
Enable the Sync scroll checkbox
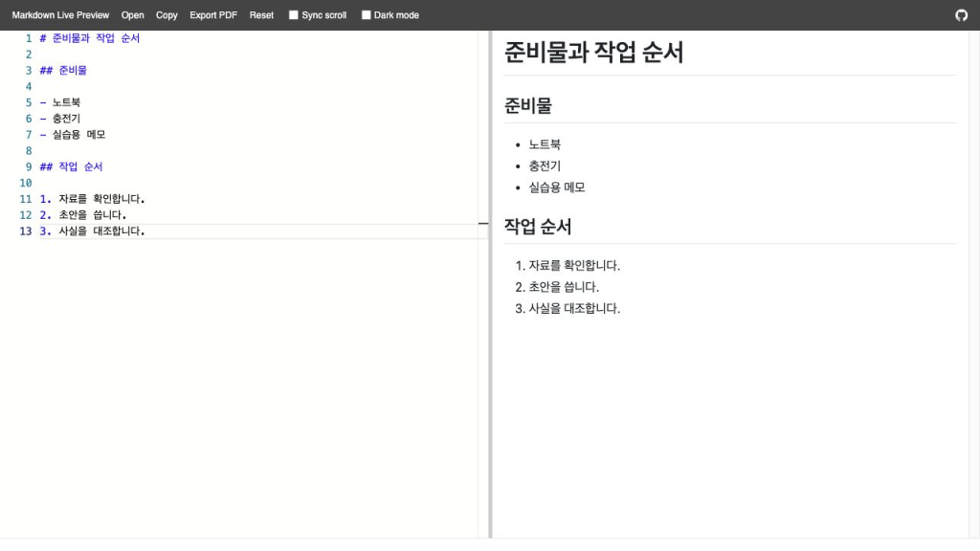[293, 15]
